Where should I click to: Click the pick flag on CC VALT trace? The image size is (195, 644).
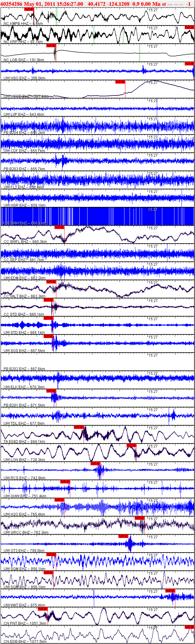pos(51,282)
